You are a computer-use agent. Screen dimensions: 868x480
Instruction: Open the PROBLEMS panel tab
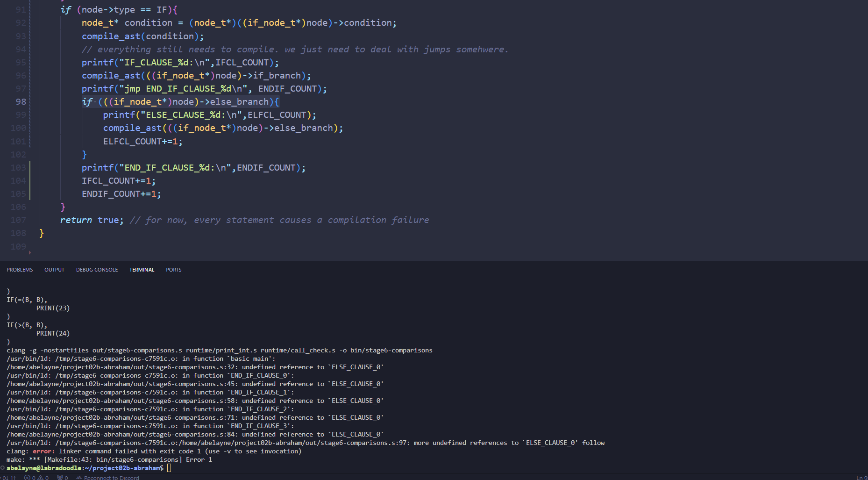click(20, 270)
